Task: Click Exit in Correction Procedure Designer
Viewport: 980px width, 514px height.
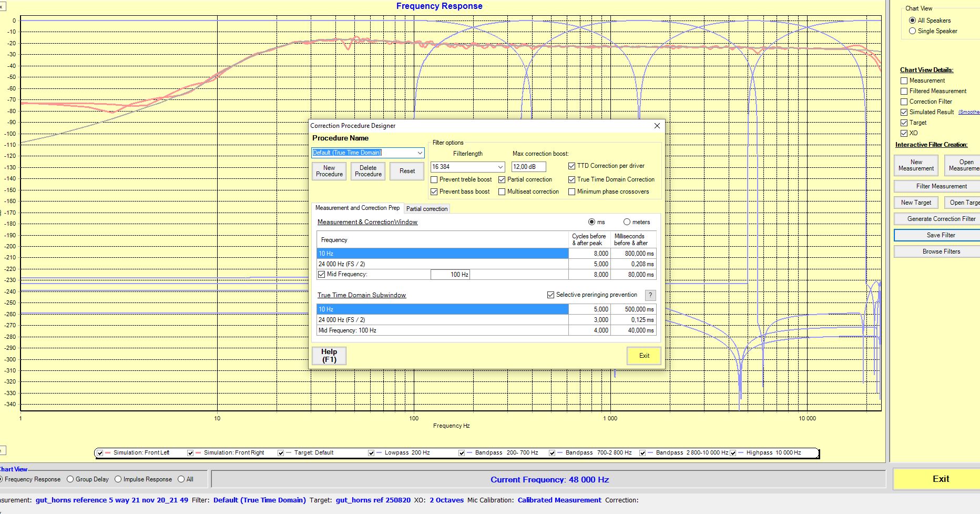Action: pos(644,356)
